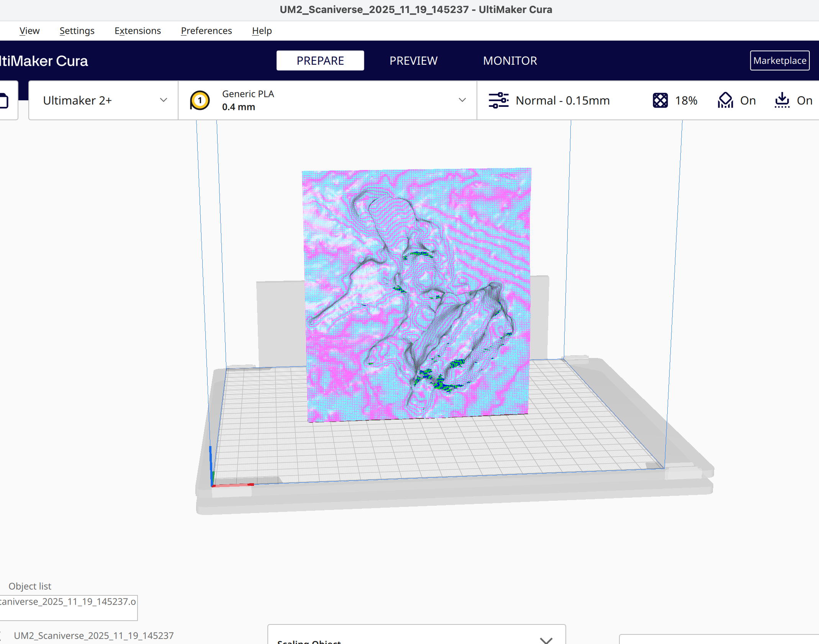Click the Generic PLA material icon
The image size is (819, 644).
200,100
